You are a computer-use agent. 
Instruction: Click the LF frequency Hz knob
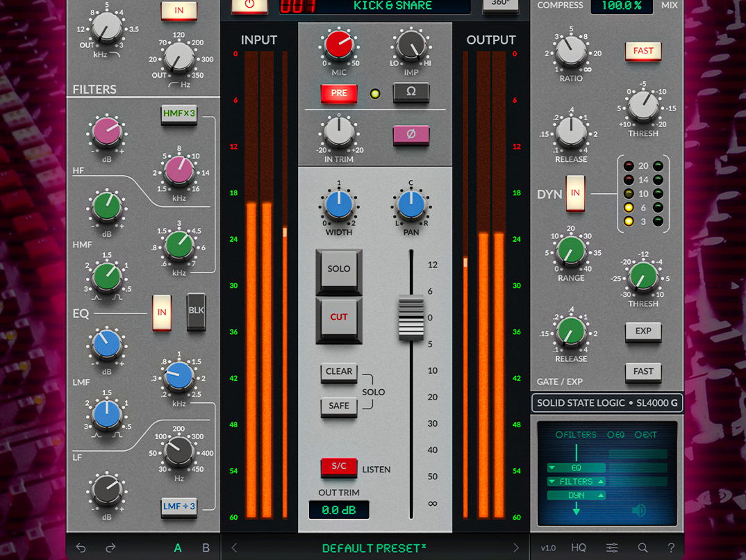[179, 451]
